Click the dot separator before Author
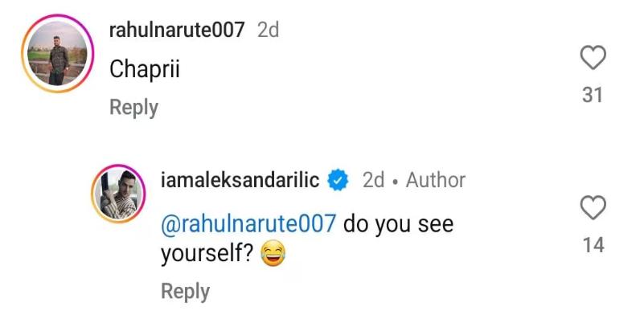 click(x=395, y=181)
